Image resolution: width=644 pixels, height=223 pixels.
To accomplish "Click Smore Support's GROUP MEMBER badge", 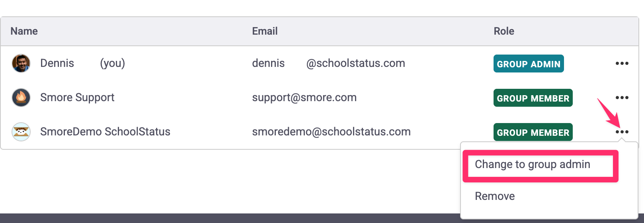I will pos(533,98).
